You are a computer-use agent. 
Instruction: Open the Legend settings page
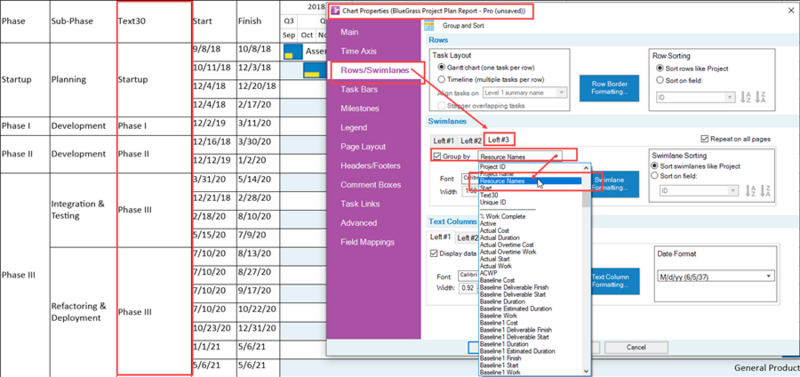pyautogui.click(x=354, y=128)
